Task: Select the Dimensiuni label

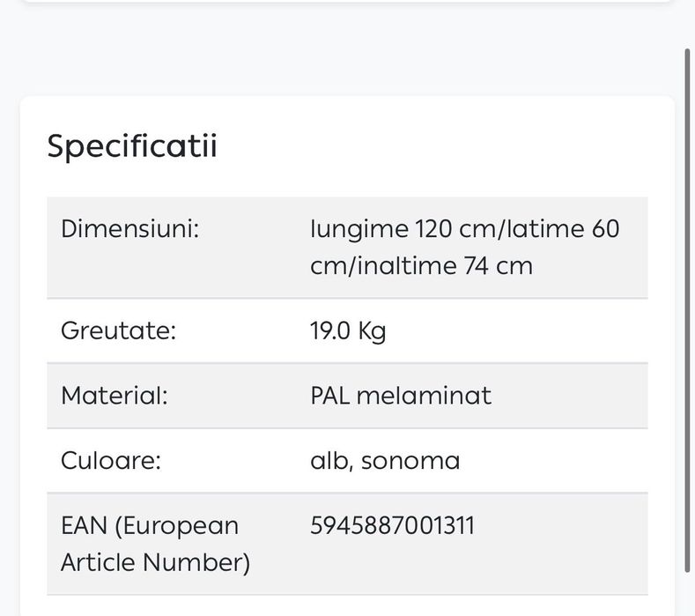Action: point(130,229)
